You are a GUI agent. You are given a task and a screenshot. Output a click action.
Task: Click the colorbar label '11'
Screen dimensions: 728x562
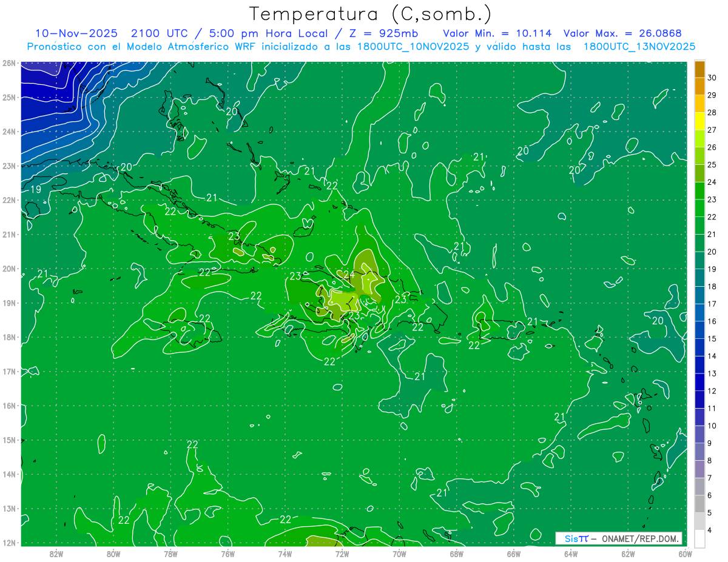tap(712, 409)
